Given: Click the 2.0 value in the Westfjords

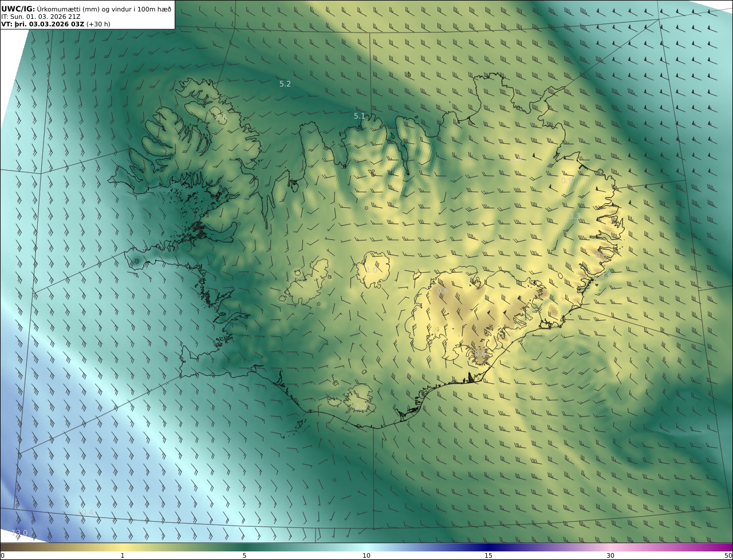Looking at the screenshot, I should [x=220, y=117].
